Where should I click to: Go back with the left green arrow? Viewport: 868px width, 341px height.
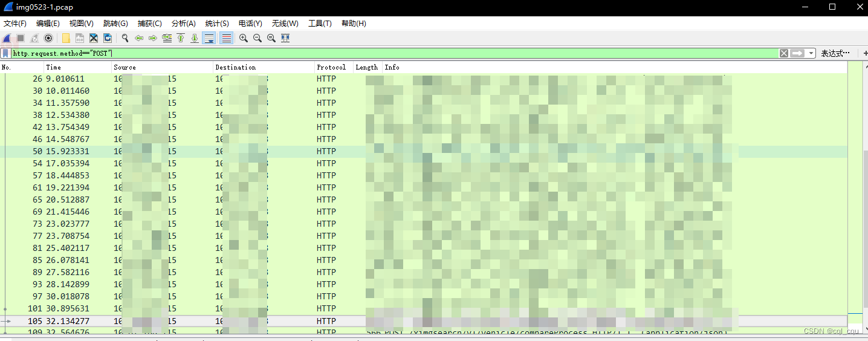pyautogui.click(x=139, y=38)
